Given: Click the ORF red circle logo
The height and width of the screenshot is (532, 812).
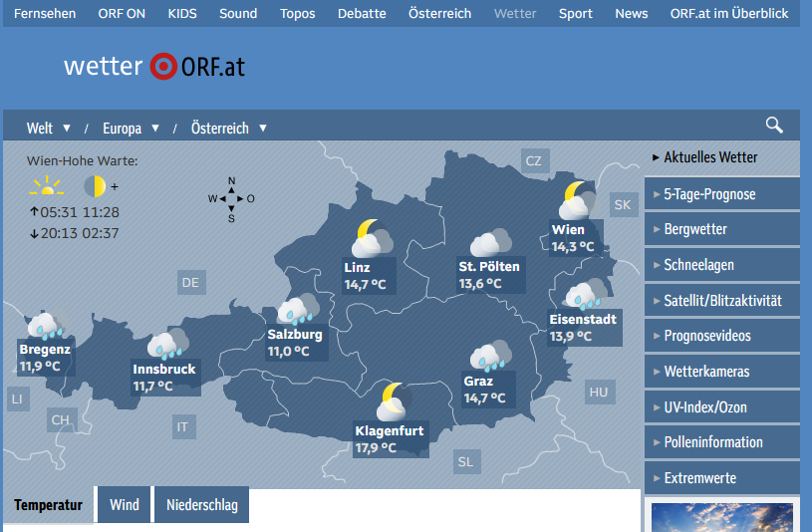Looking at the screenshot, I should (x=163, y=67).
